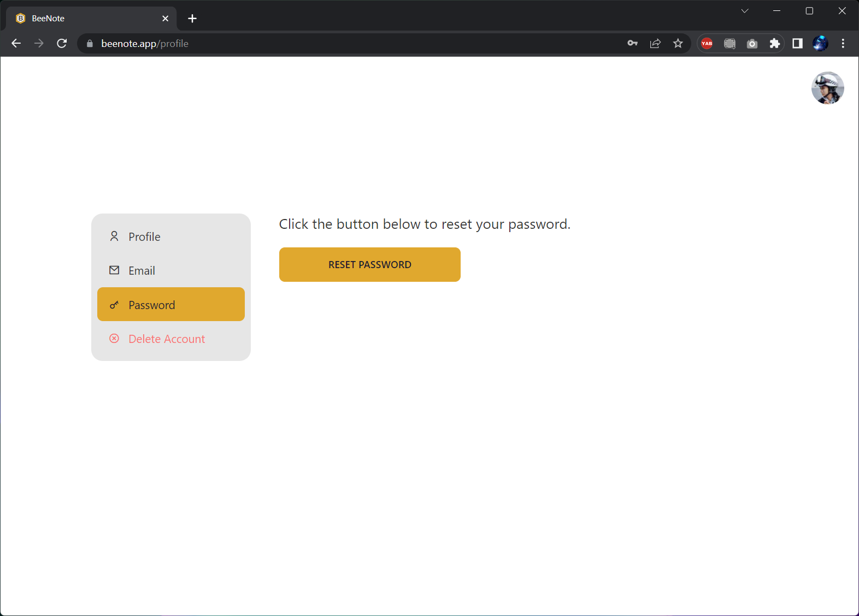Viewport: 859px width, 616px height.
Task: Open the Profile section in sidebar
Action: (170, 236)
